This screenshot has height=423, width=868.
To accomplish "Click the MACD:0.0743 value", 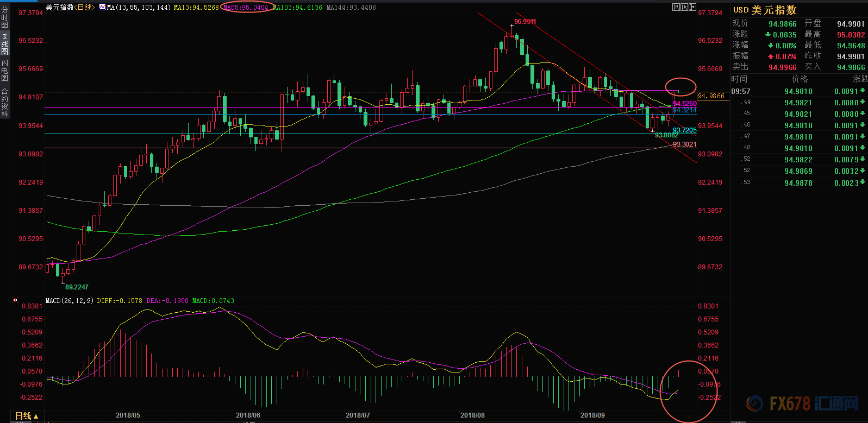I will click(x=213, y=300).
